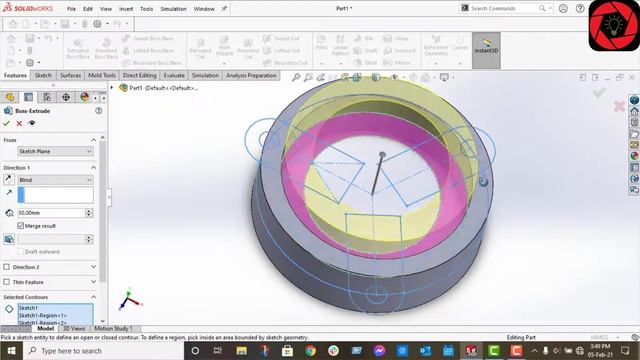Open Design Library task pane icon
The height and width of the screenshot is (360, 640).
click(x=634, y=122)
